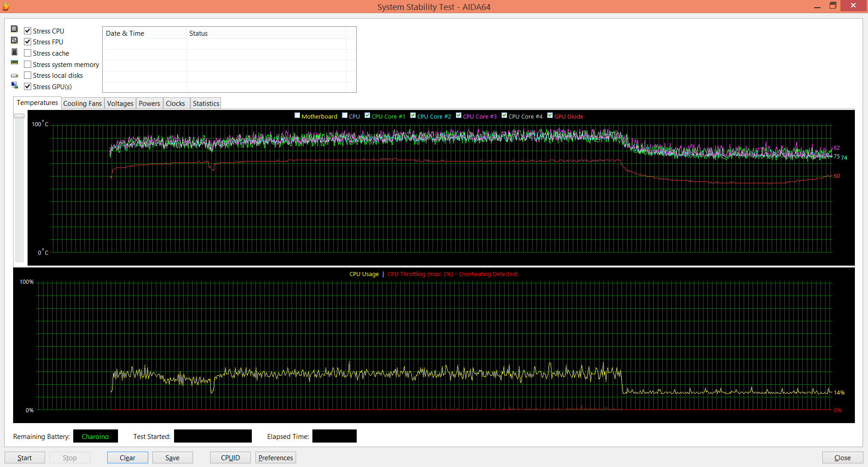Click the Remaining Battery Charging field
Viewport: 868px width, 467px height.
click(x=95, y=436)
